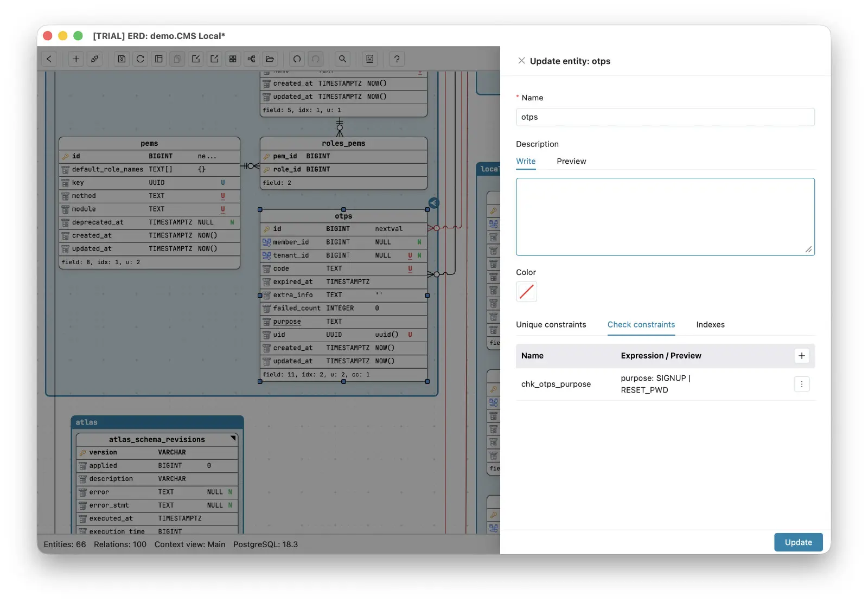Select the pems entity title

pyautogui.click(x=149, y=143)
